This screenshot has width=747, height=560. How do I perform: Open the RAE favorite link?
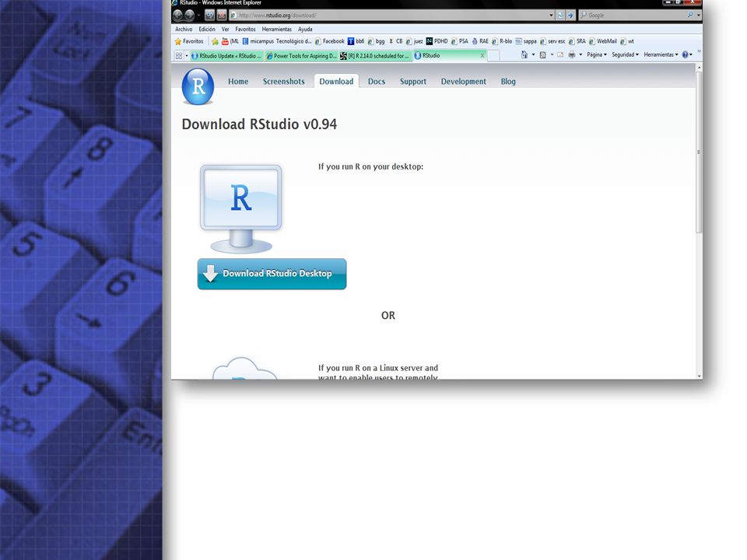(480, 41)
